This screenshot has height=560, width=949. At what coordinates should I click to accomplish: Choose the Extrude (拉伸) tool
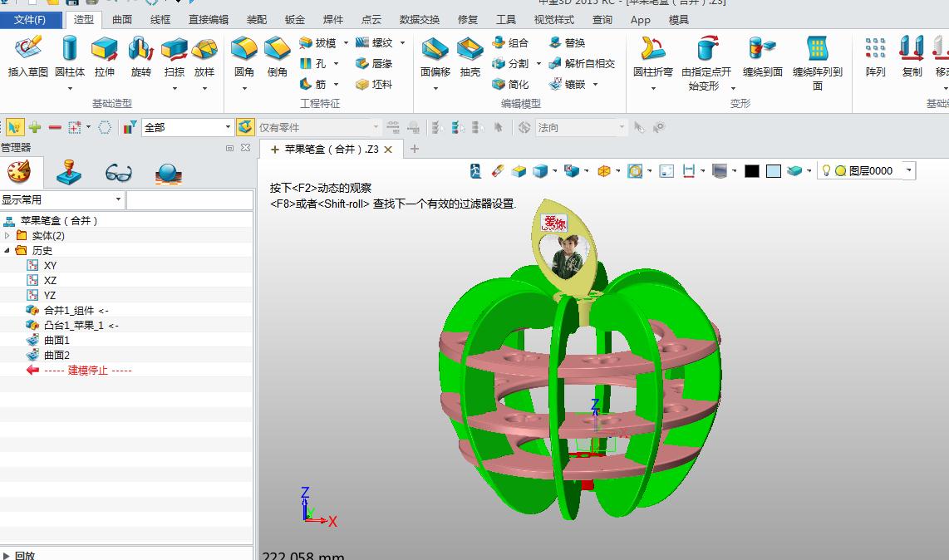(x=104, y=56)
